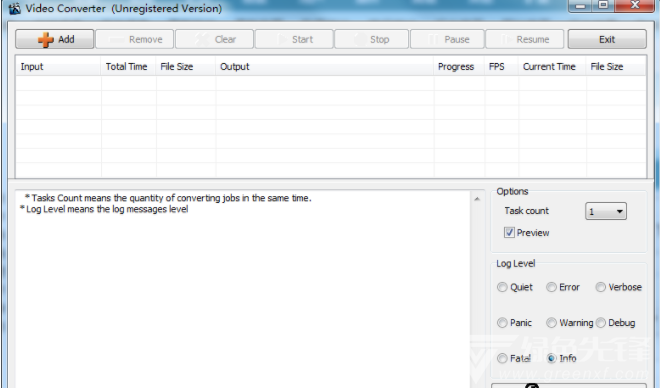Select the Quiet log level
Viewport: 660px width, 388px height.
coord(502,287)
